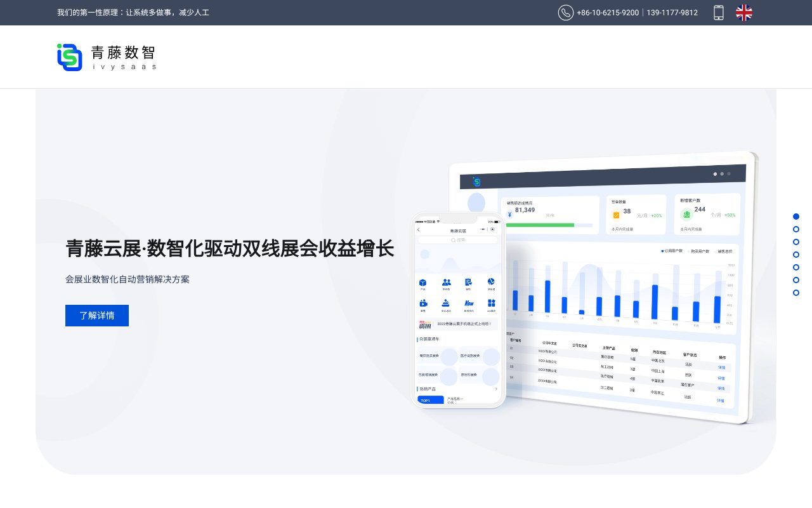
Task: Open the 产品 cube icon in the phone app
Action: point(422,283)
